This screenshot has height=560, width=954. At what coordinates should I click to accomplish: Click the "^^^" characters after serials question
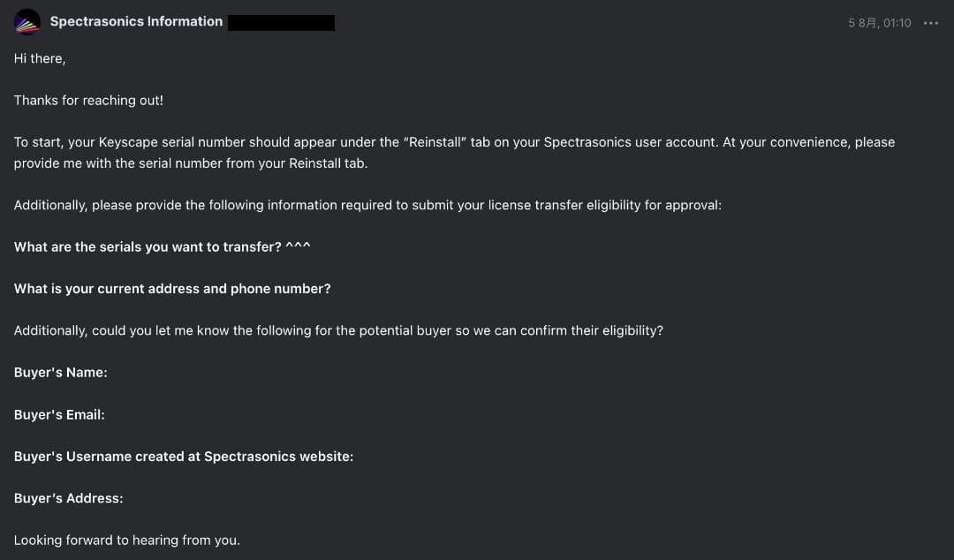(299, 247)
